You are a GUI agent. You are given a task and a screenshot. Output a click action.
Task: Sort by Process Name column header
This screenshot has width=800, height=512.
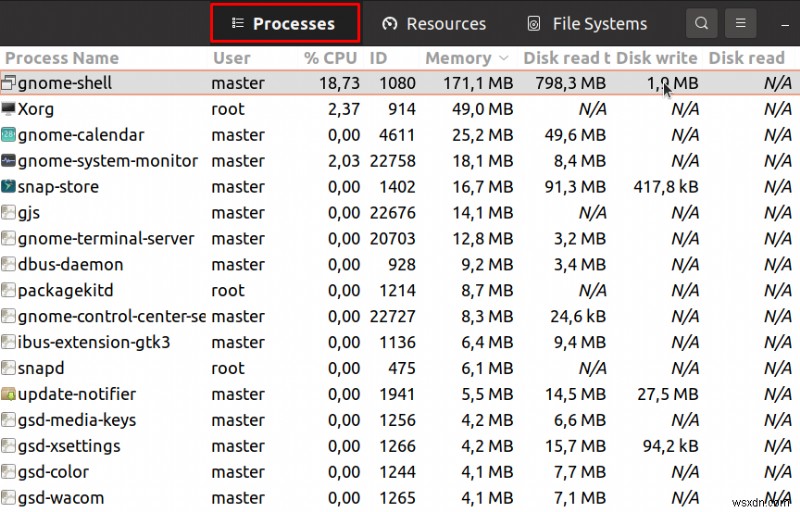click(x=62, y=58)
